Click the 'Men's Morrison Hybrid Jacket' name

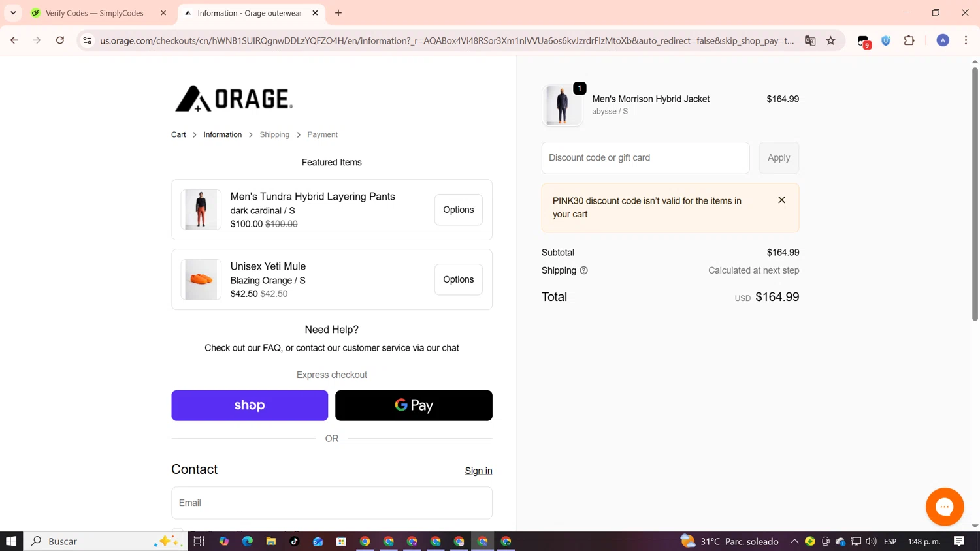[x=651, y=99]
